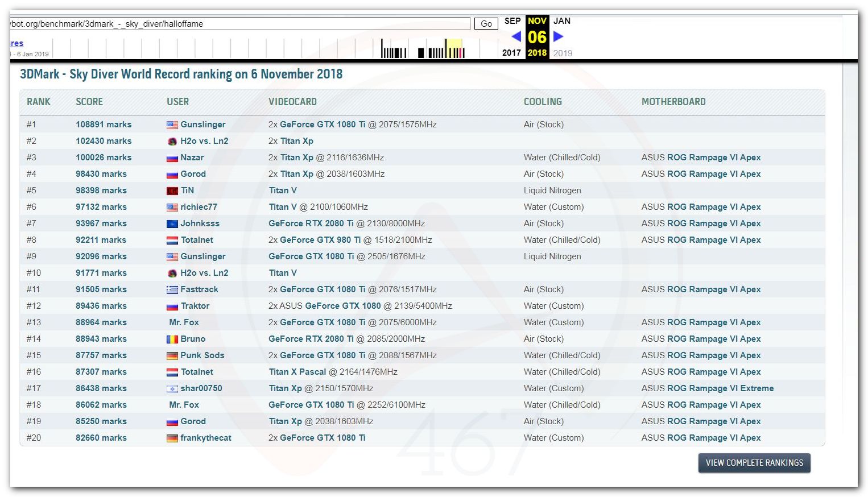Click Titan V videocard at rank #5
This screenshot has width=868, height=497.
[283, 190]
